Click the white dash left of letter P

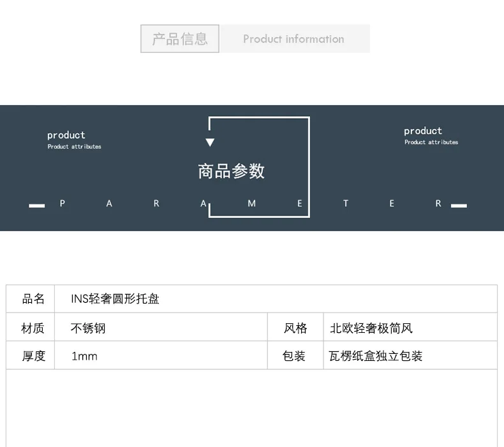coord(36,206)
